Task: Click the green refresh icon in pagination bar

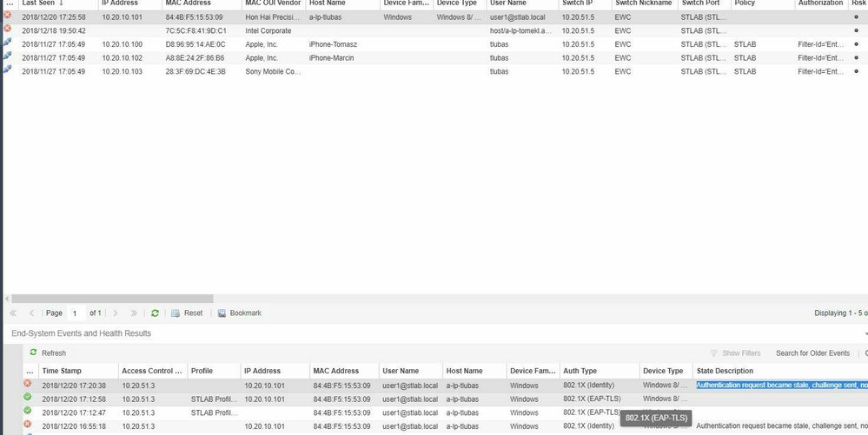Action: [156, 313]
